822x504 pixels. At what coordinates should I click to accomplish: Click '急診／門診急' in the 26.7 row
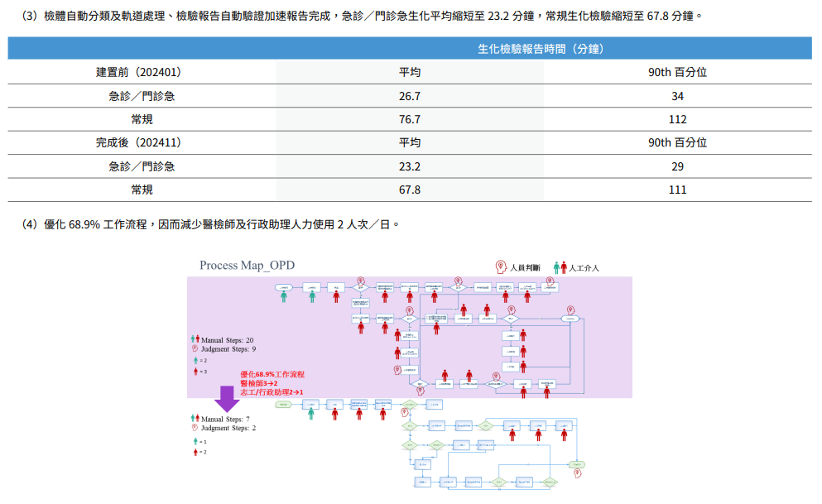[142, 96]
